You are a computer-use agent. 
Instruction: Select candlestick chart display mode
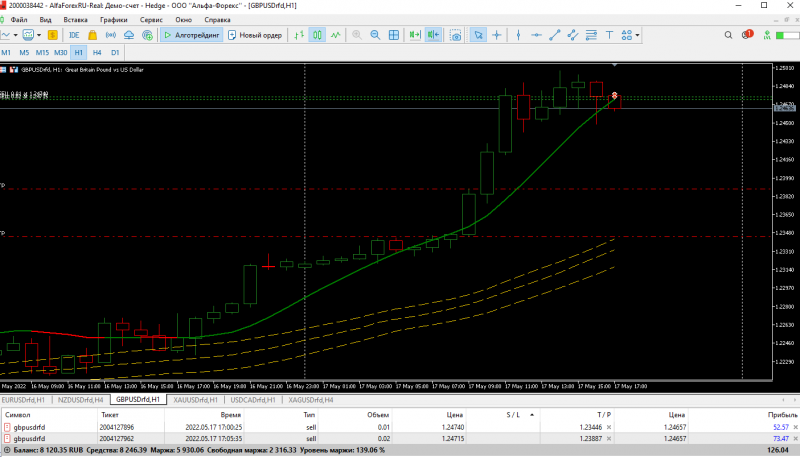tap(317, 35)
